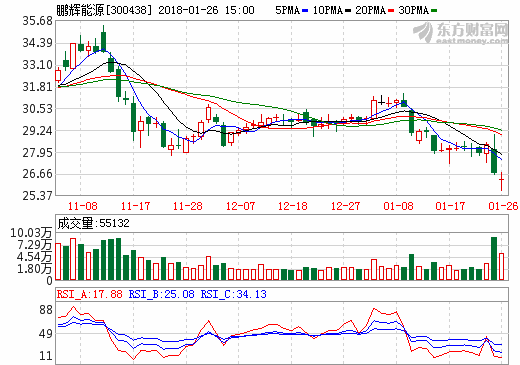Click the price axis label 30.53
The width and height of the screenshot is (520, 365).
click(x=38, y=109)
